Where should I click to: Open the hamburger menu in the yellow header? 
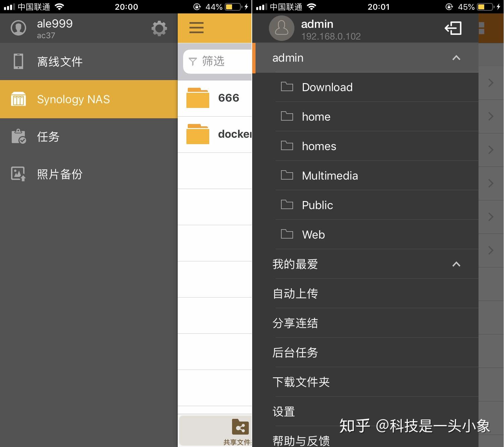coord(197,27)
